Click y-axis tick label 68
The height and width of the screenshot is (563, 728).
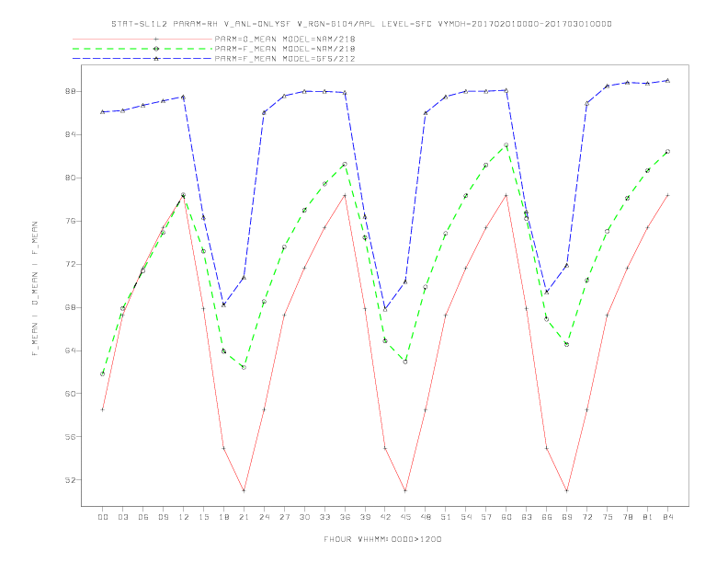pyautogui.click(x=70, y=307)
